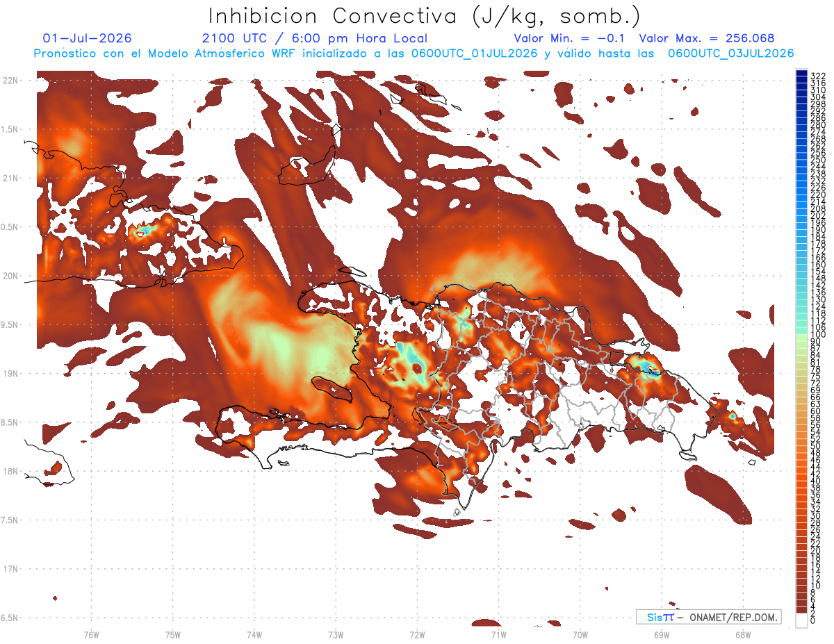The height and width of the screenshot is (644, 834).
Task: Click the time '2100 UTC / 6:00 pm Hora Local'
Action: [315, 39]
